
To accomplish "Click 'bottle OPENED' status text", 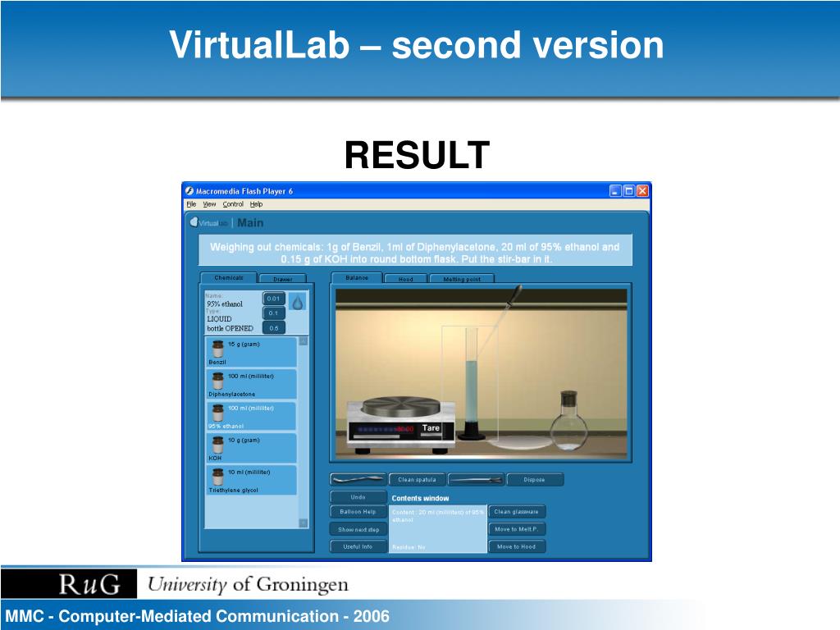I will pyautogui.click(x=230, y=328).
